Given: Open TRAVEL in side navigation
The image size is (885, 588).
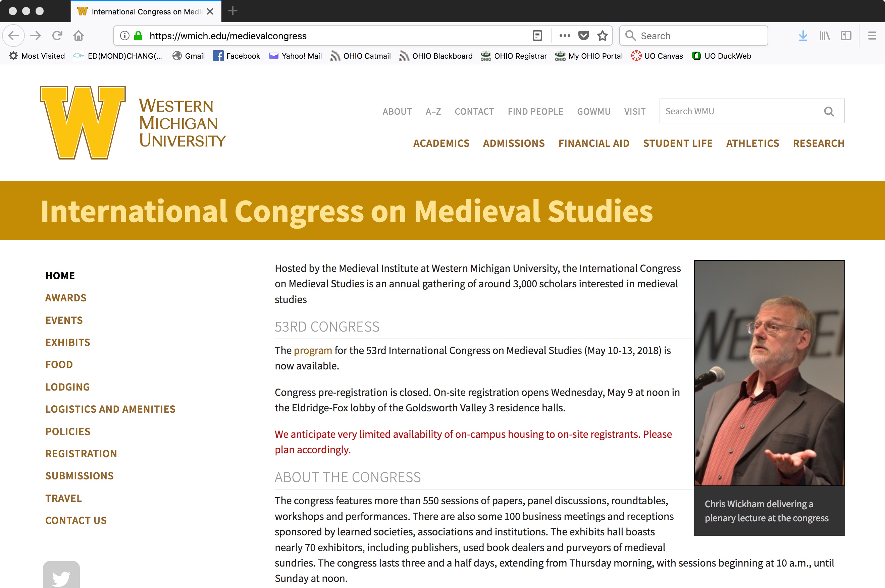Looking at the screenshot, I should pos(63,498).
